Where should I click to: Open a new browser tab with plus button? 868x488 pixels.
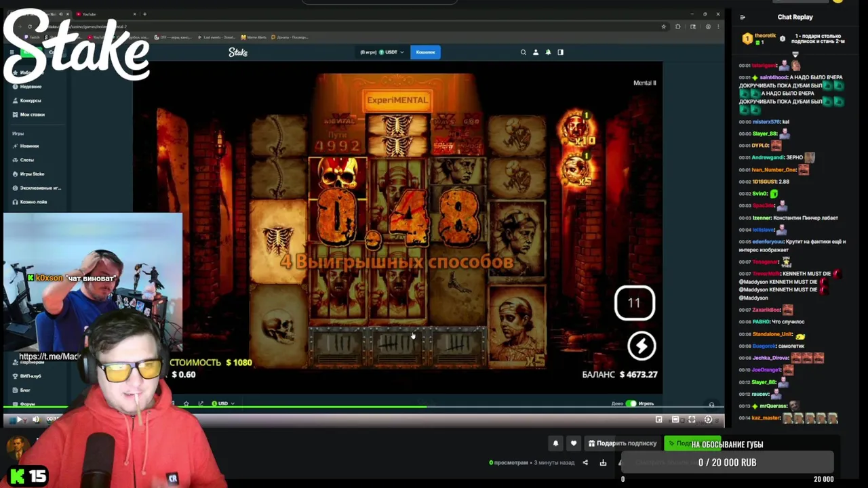click(x=144, y=14)
